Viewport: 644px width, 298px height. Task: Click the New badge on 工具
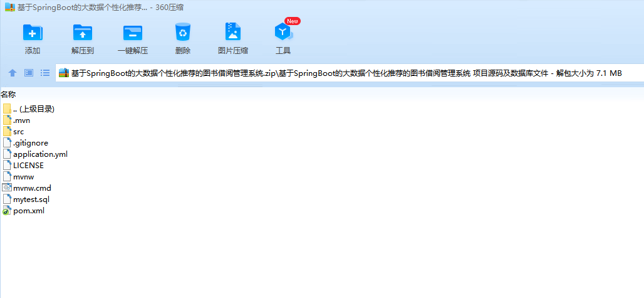293,21
